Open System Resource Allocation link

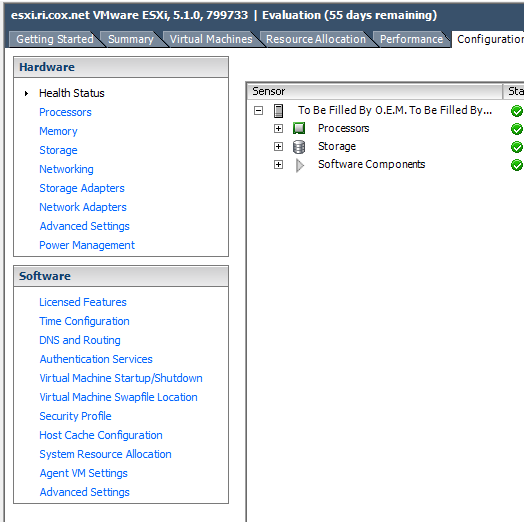tap(105, 455)
